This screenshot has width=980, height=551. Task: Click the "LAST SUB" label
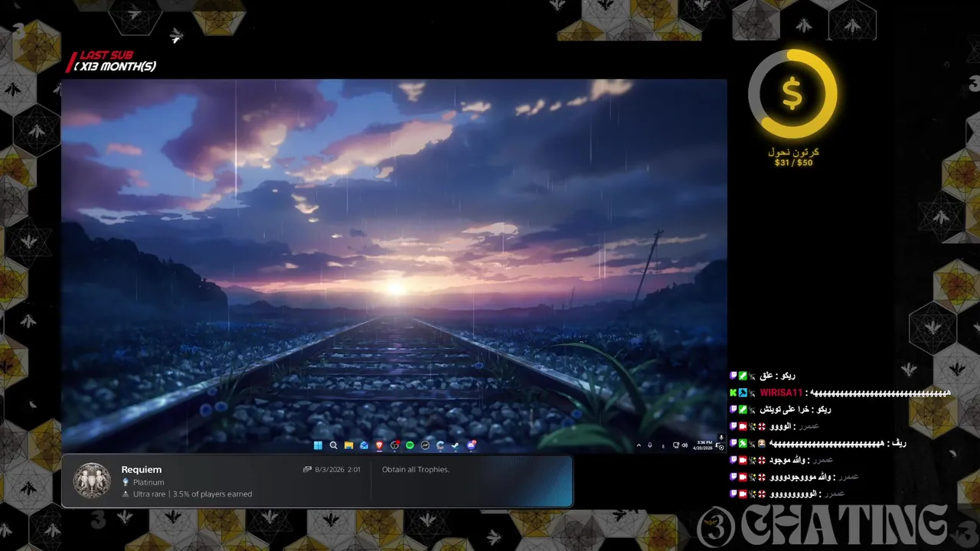pyautogui.click(x=106, y=56)
